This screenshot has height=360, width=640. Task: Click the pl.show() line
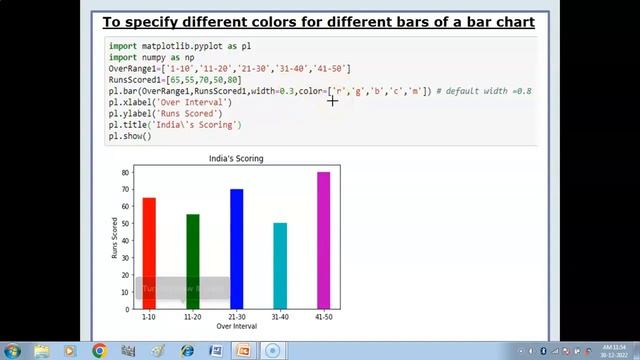[130, 136]
